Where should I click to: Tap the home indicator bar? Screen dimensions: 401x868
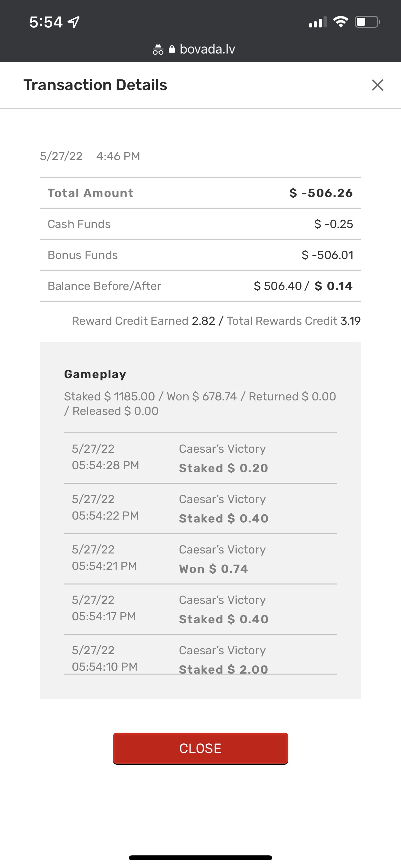pos(200,858)
